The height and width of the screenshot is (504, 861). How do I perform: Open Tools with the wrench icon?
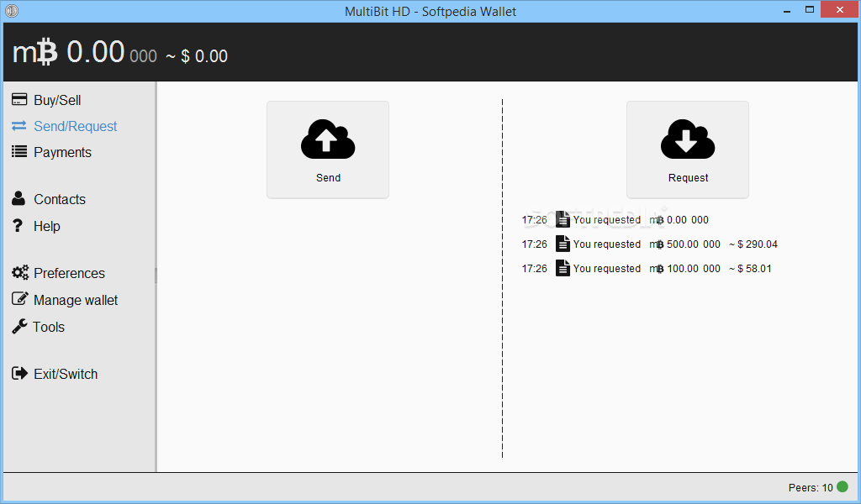18,327
